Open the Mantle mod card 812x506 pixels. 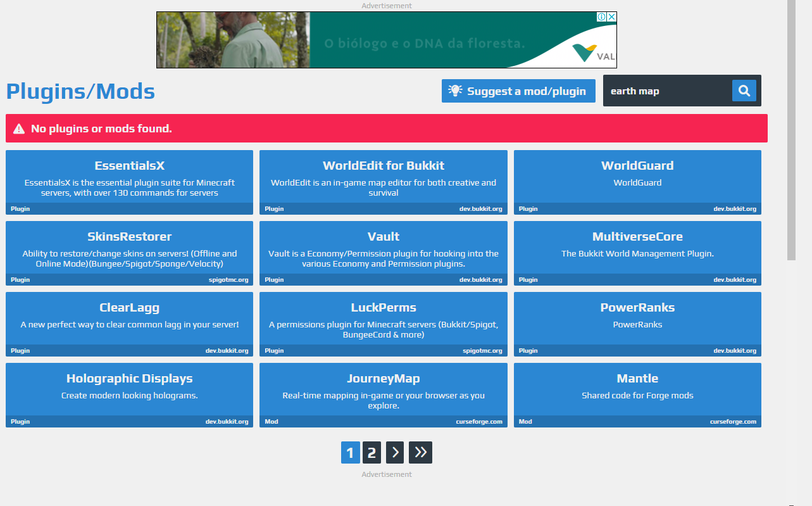click(x=637, y=395)
